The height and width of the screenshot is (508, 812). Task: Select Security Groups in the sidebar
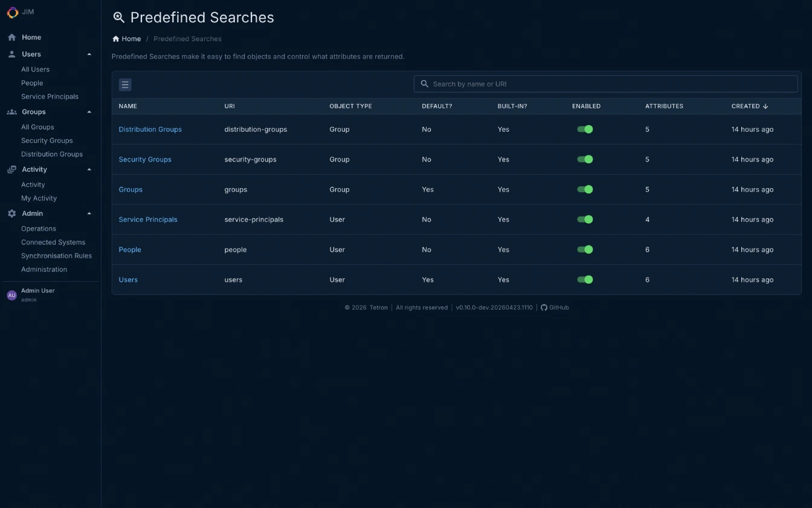pos(45,140)
